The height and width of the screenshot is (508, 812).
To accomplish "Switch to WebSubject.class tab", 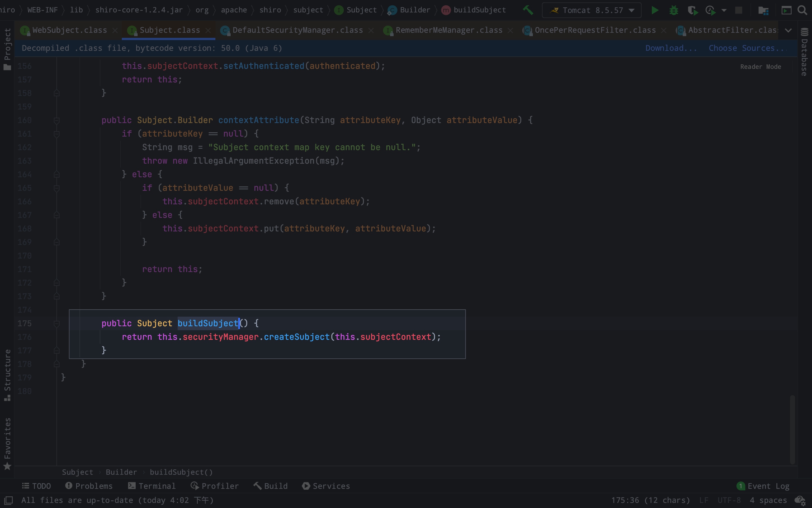I will click(x=69, y=30).
